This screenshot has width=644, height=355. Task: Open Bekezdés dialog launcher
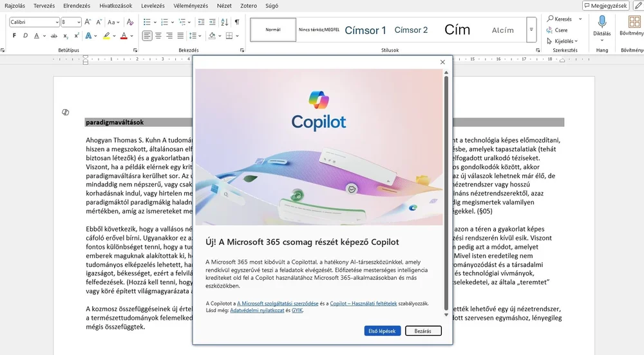[x=242, y=50]
